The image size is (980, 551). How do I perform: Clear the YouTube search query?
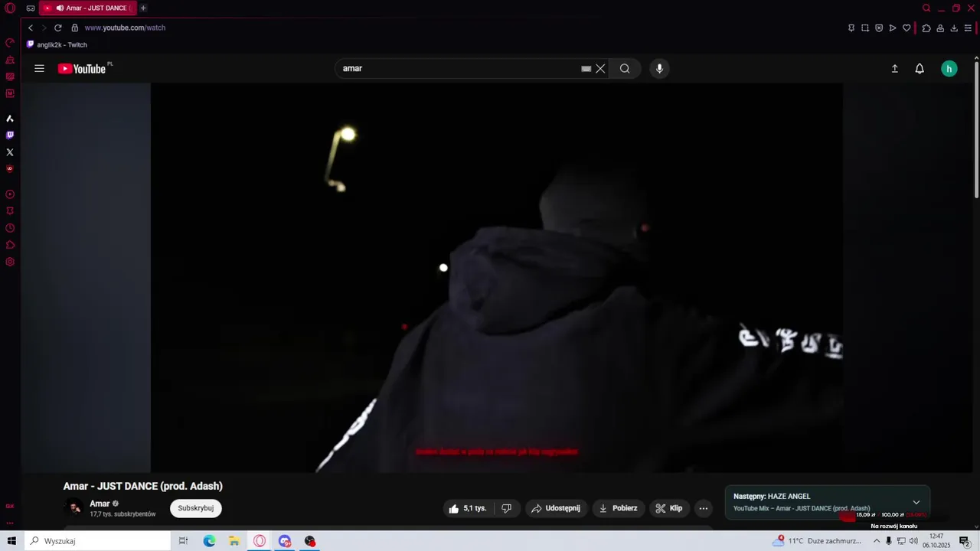pos(600,68)
